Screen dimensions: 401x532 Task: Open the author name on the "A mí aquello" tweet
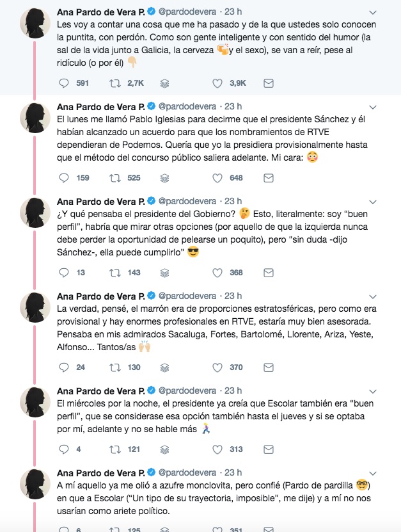point(101,472)
